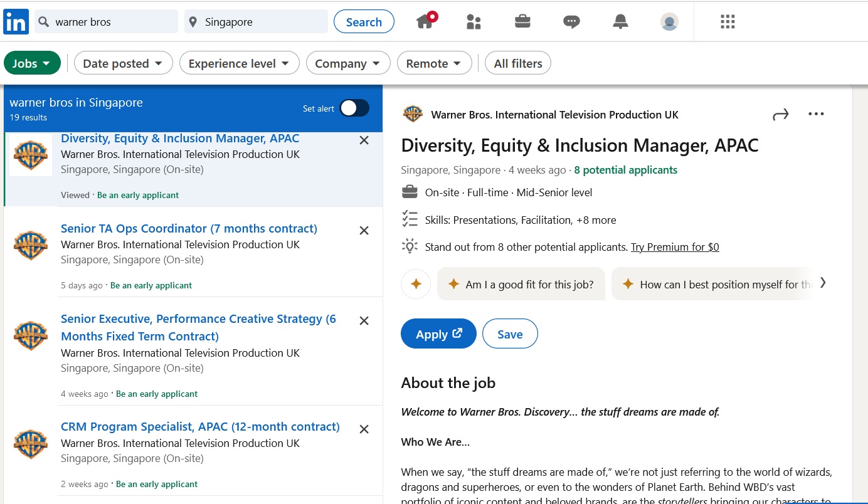
Task: Open the three-dot more options menu
Action: (x=816, y=114)
